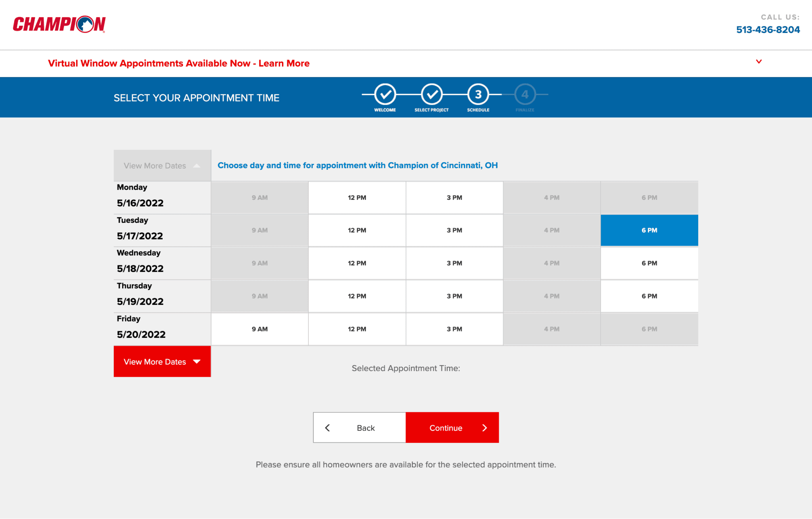
Task: Toggle the 3 PM Wednesday 5/18/2022 slot
Action: (454, 263)
